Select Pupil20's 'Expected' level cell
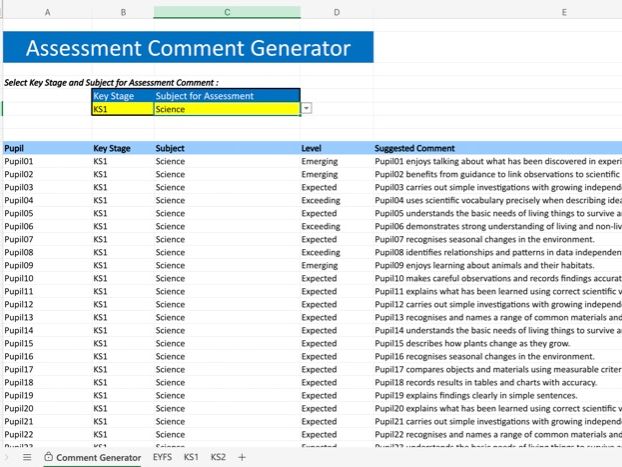Viewport: 622px width, 467px height. (x=336, y=408)
